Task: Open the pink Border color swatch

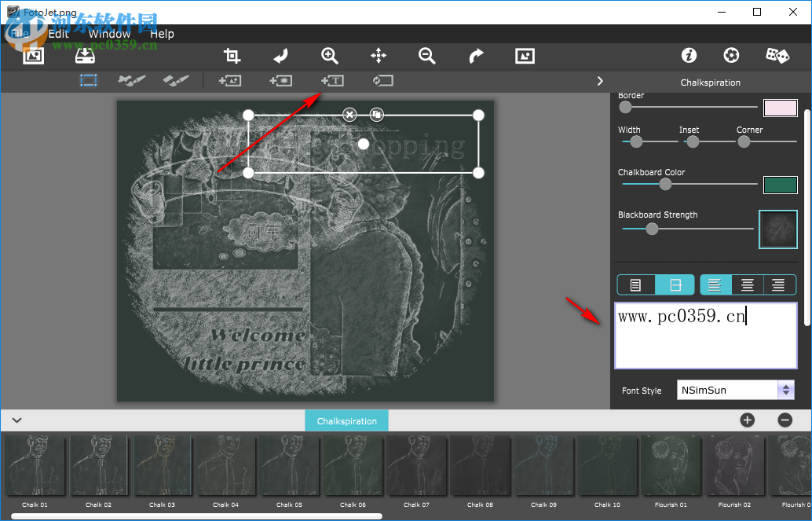Action: coord(780,108)
